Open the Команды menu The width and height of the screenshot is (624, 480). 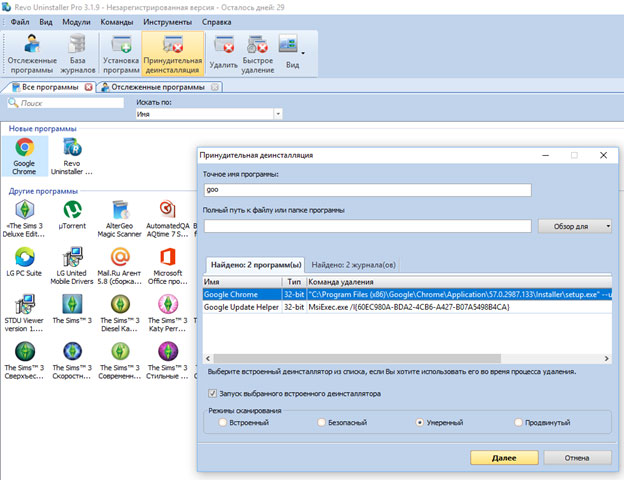pyautogui.click(x=117, y=22)
